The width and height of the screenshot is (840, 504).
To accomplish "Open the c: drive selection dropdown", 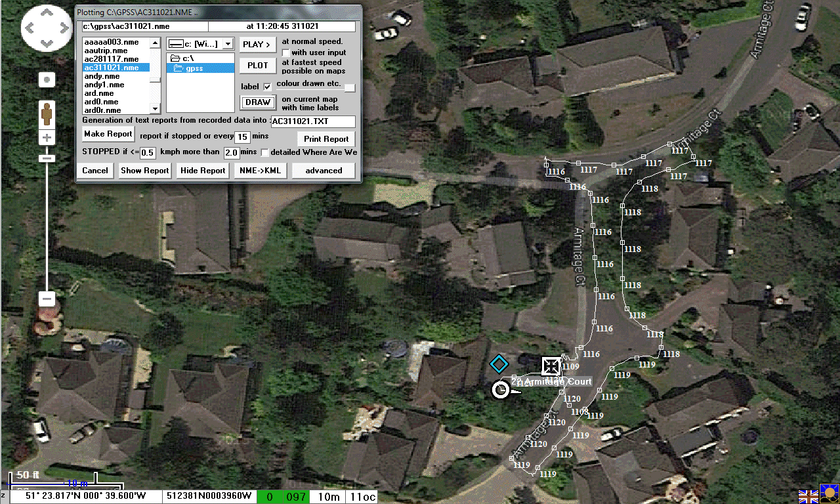I will (x=227, y=44).
